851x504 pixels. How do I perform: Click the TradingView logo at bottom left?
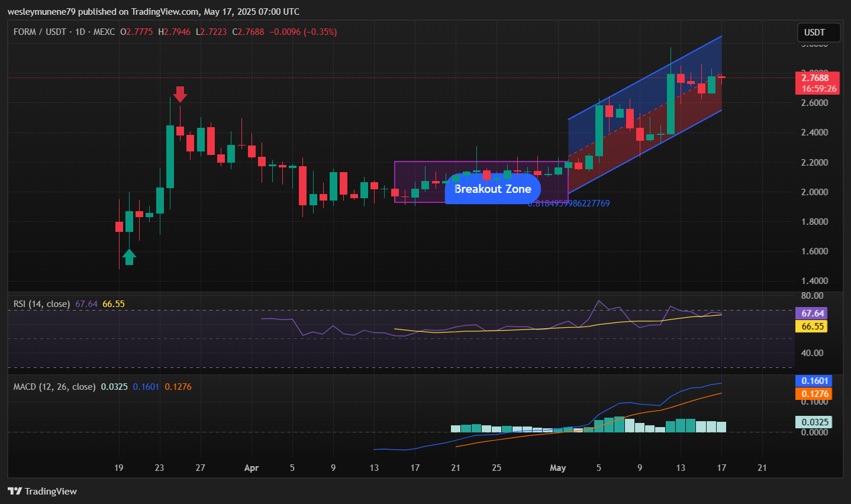[x=43, y=491]
